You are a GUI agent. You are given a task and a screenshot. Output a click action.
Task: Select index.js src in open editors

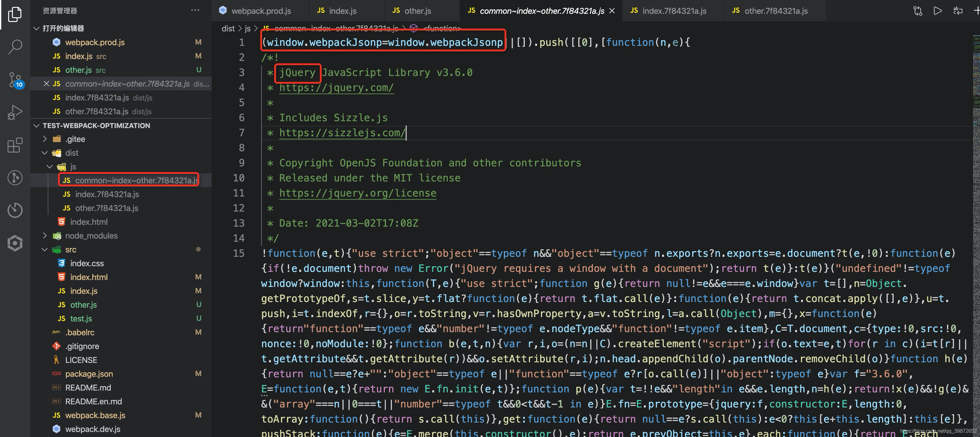pyautogui.click(x=121, y=56)
